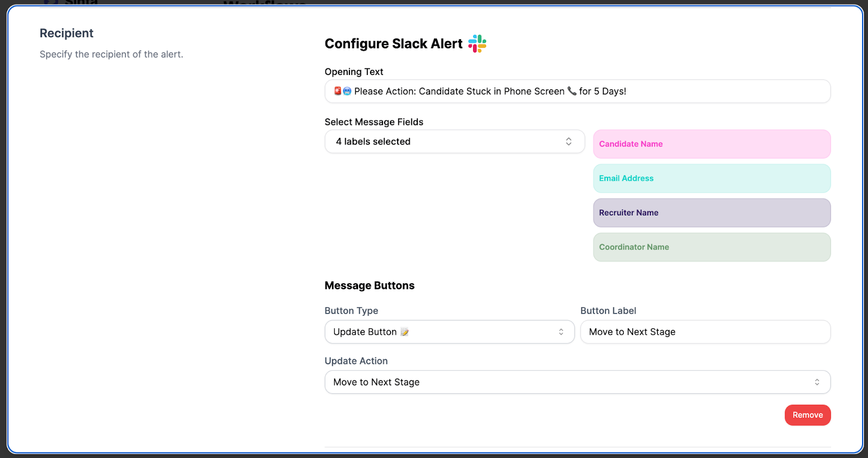The image size is (868, 458).
Task: Select the pink Candidate Name label
Action: (x=712, y=144)
